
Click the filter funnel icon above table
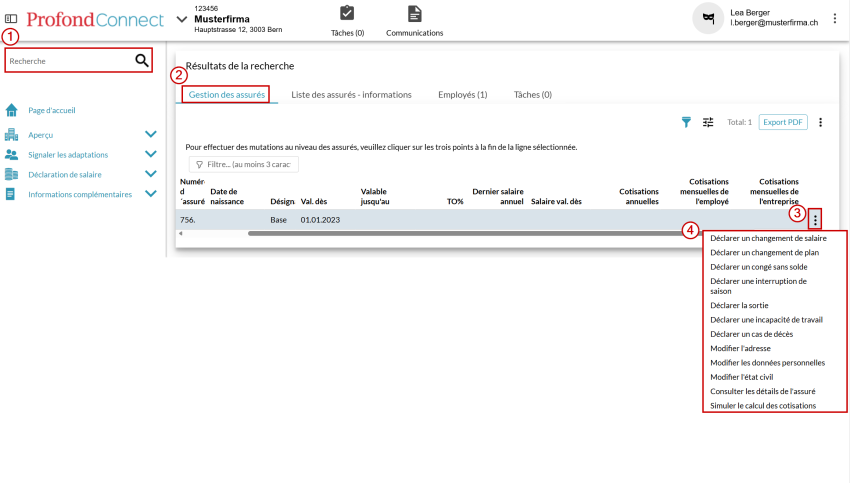(686, 122)
